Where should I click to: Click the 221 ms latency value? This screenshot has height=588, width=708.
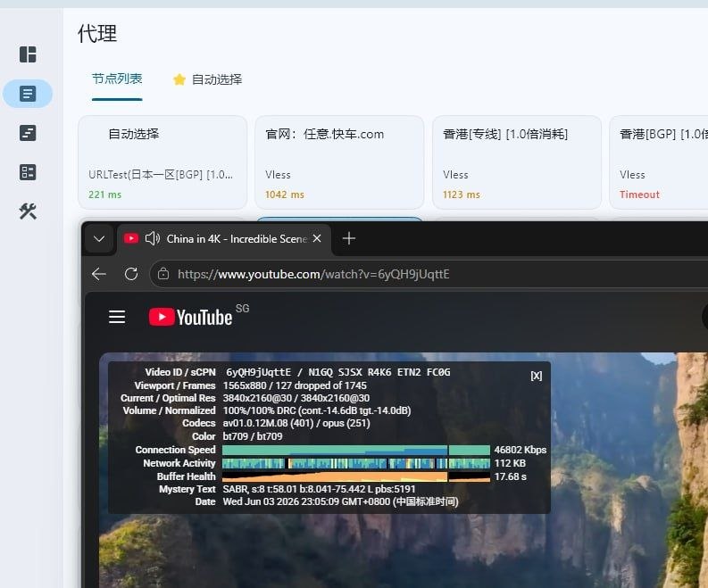pyautogui.click(x=104, y=195)
